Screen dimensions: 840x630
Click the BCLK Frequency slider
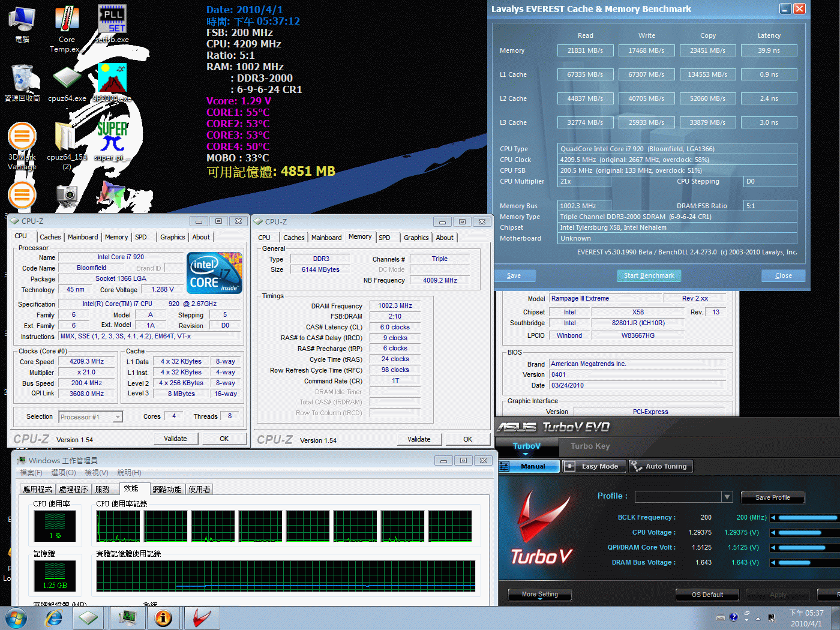pyautogui.click(x=806, y=517)
